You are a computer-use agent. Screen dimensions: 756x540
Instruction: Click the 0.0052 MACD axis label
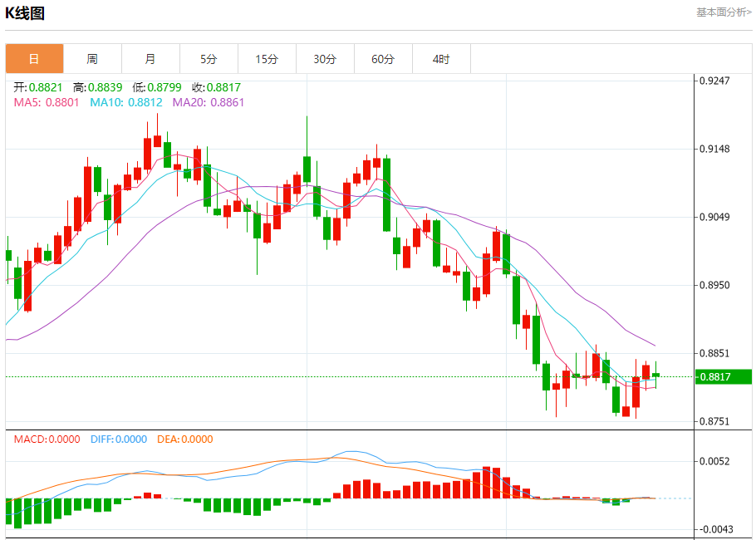click(714, 461)
